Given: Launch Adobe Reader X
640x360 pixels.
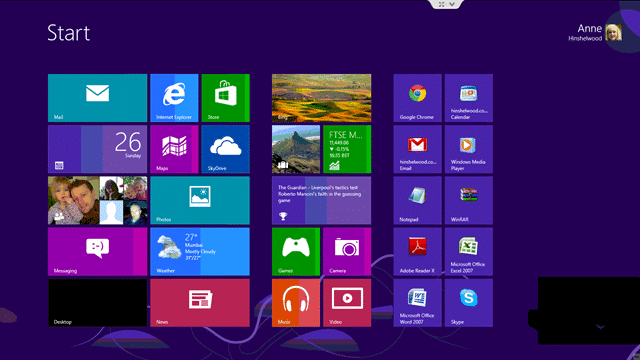Looking at the screenshot, I should point(418,252).
